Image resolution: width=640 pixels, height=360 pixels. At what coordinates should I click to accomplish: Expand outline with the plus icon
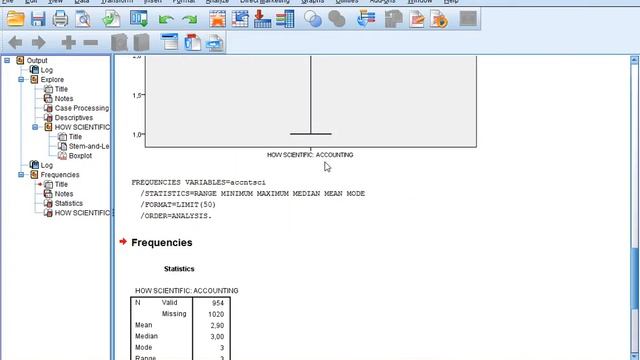point(68,42)
